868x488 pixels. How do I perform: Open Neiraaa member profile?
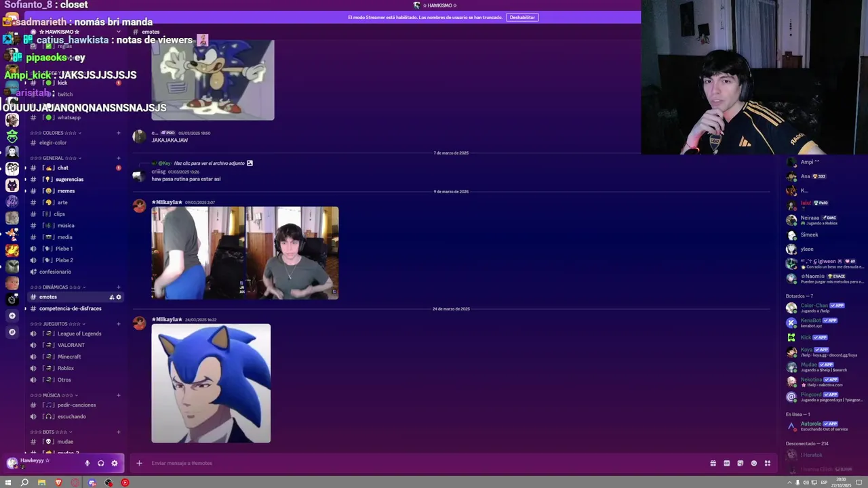click(825, 220)
